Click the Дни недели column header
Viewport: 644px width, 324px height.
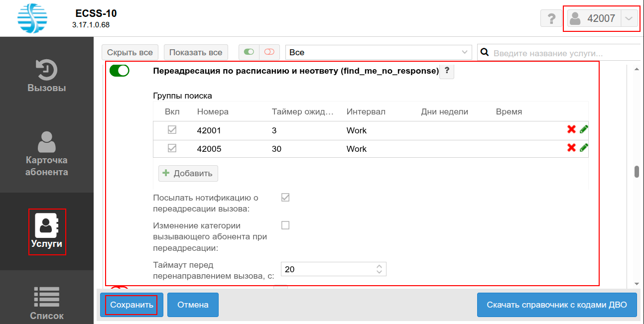click(x=445, y=111)
